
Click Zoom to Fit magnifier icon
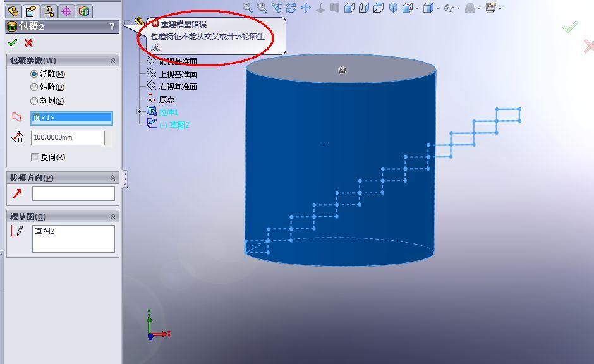point(247,8)
